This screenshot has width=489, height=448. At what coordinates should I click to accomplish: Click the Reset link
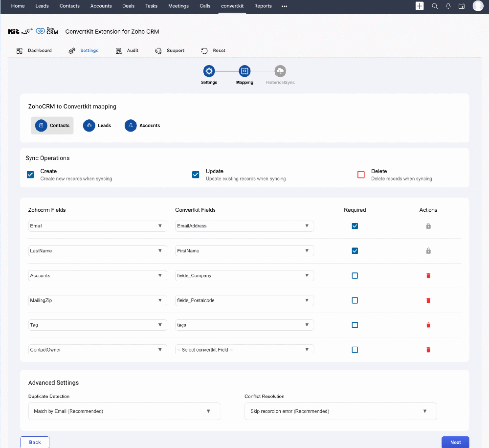click(x=219, y=50)
